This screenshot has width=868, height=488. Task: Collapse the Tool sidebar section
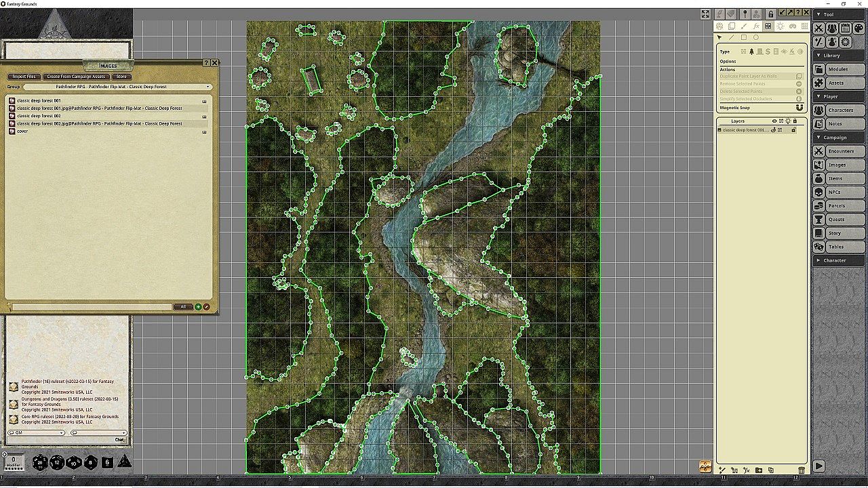[x=839, y=14]
